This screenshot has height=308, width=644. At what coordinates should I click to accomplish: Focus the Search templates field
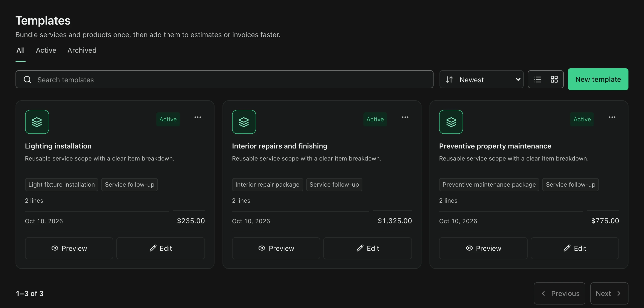225,79
